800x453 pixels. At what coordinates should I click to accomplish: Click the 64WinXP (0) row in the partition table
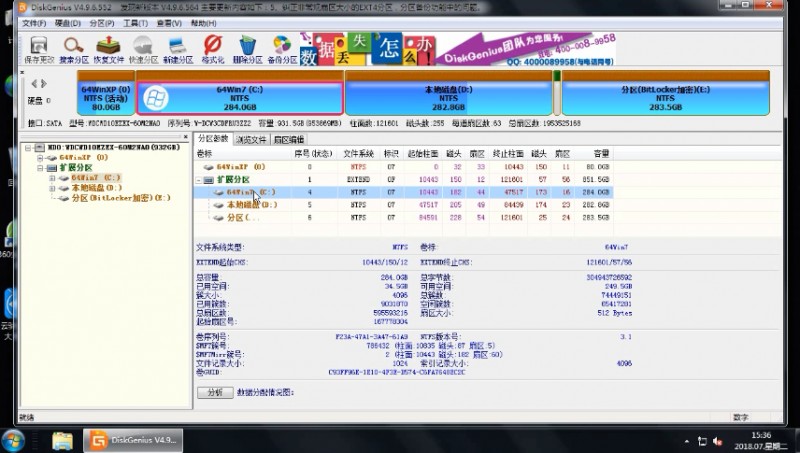pyautogui.click(x=403, y=167)
